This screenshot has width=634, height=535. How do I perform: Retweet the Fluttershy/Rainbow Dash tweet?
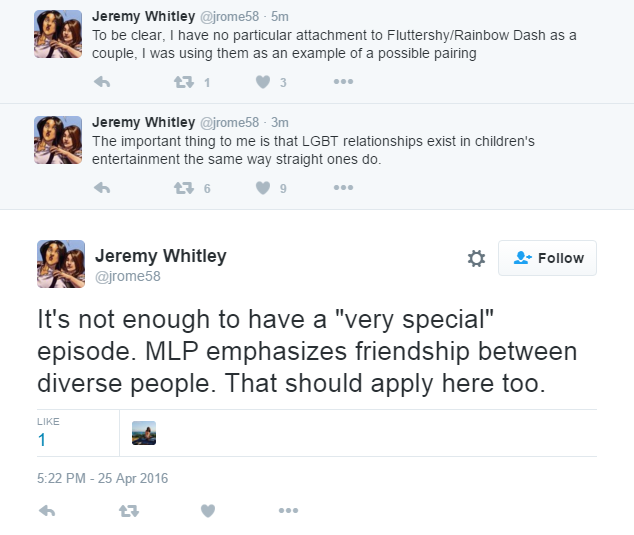click(183, 82)
